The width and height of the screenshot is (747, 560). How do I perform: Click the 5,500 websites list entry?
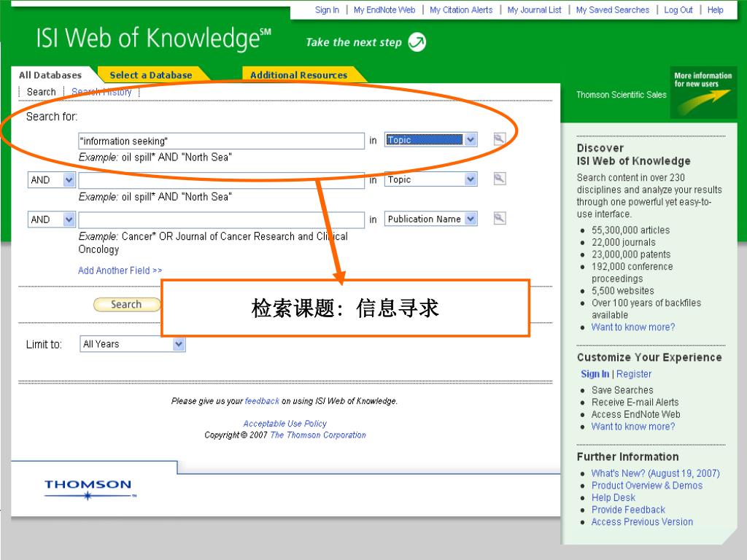point(623,290)
